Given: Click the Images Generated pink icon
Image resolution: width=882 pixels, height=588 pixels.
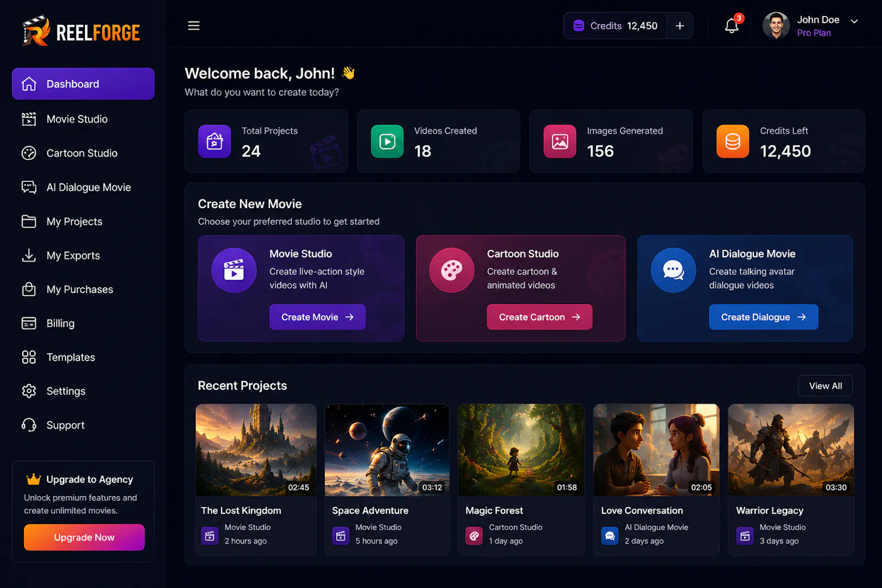Looking at the screenshot, I should pos(560,142).
